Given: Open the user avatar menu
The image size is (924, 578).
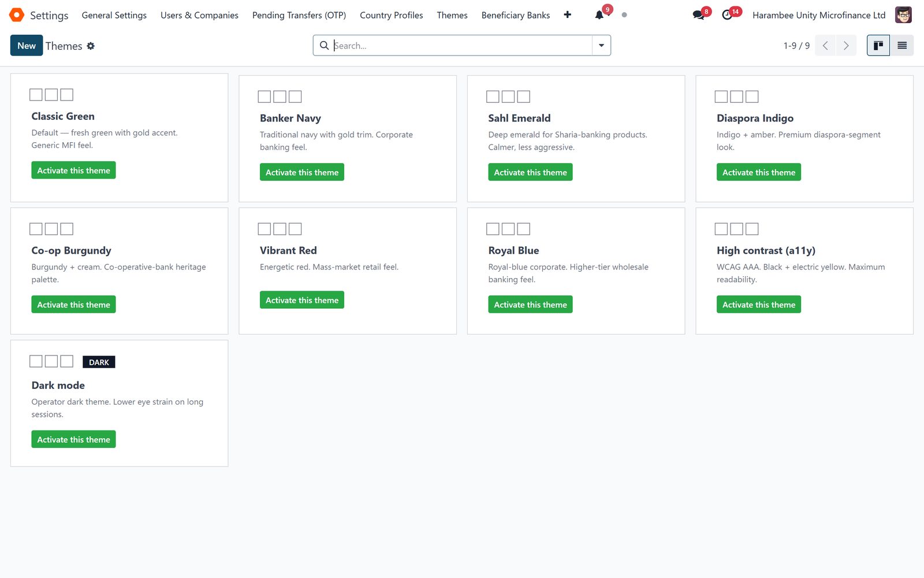Looking at the screenshot, I should tap(903, 15).
